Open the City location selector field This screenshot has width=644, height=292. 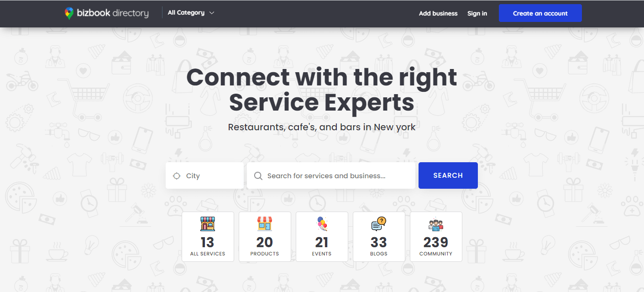click(x=204, y=175)
